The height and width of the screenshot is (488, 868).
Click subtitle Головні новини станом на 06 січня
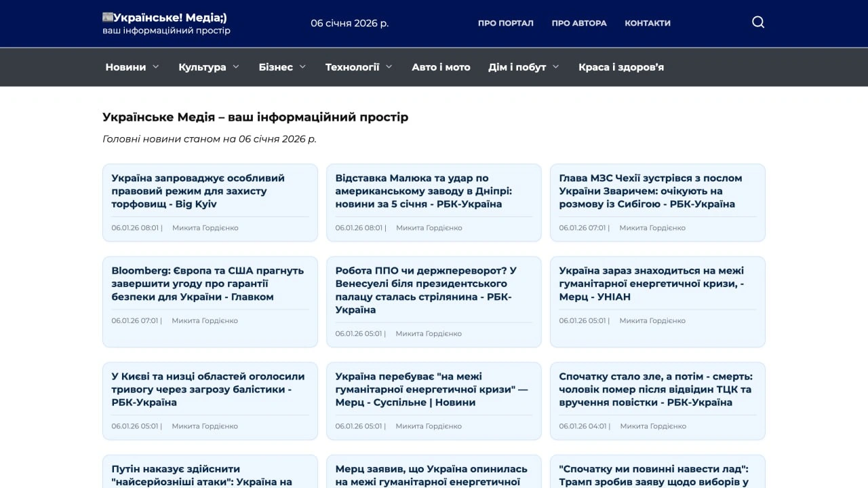(x=210, y=139)
